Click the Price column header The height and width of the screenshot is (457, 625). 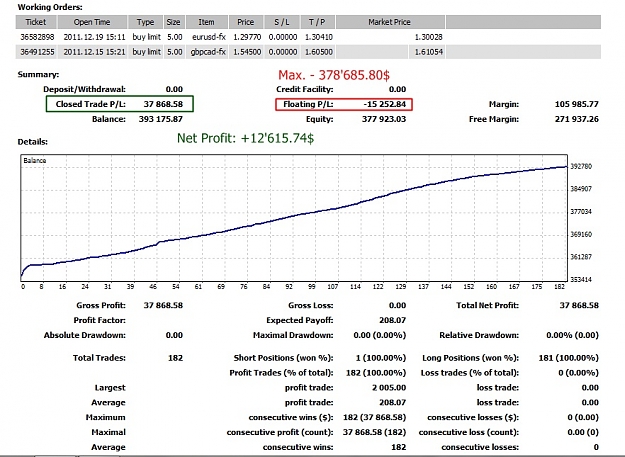click(x=246, y=22)
